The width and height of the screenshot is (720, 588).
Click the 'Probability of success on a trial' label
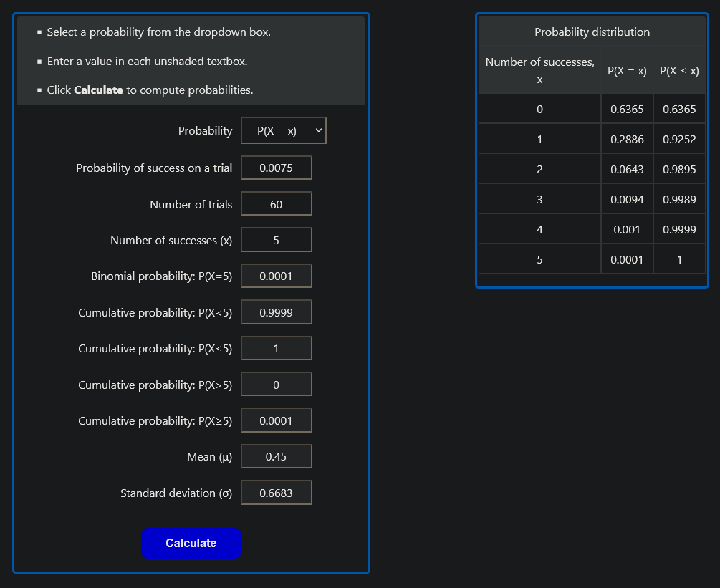(x=154, y=168)
